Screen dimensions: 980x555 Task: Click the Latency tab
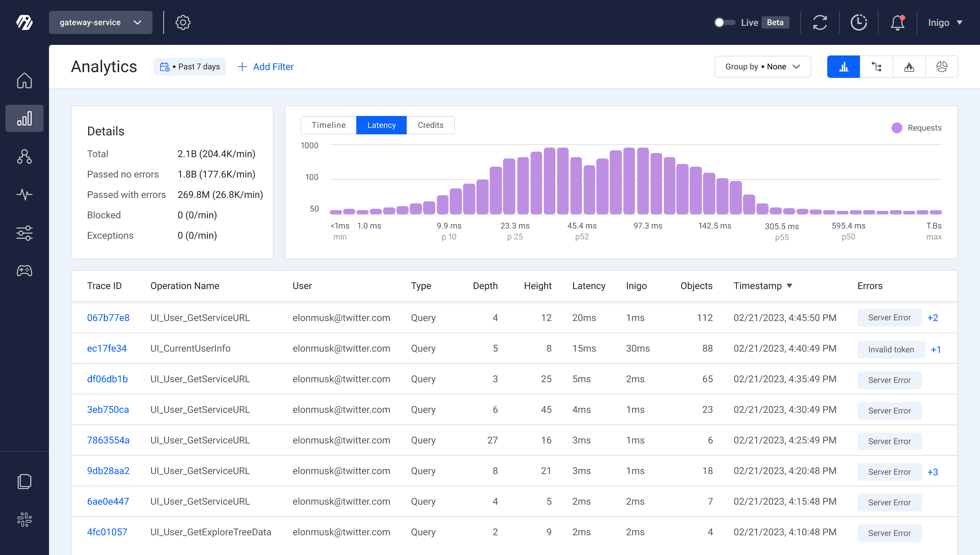382,125
